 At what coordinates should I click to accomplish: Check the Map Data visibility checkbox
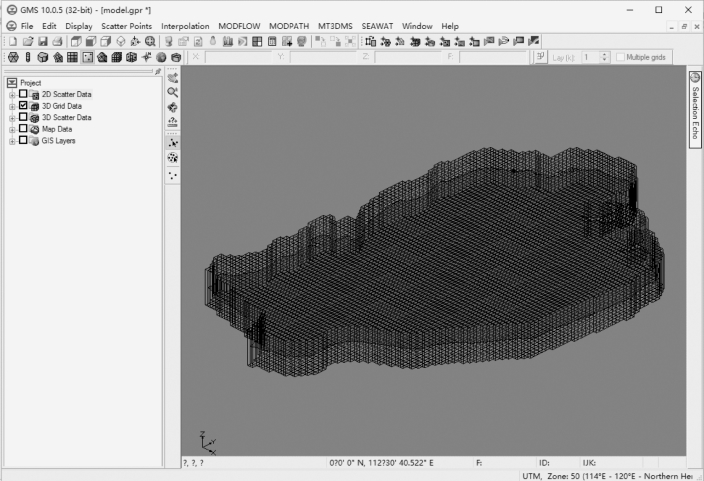[23, 129]
